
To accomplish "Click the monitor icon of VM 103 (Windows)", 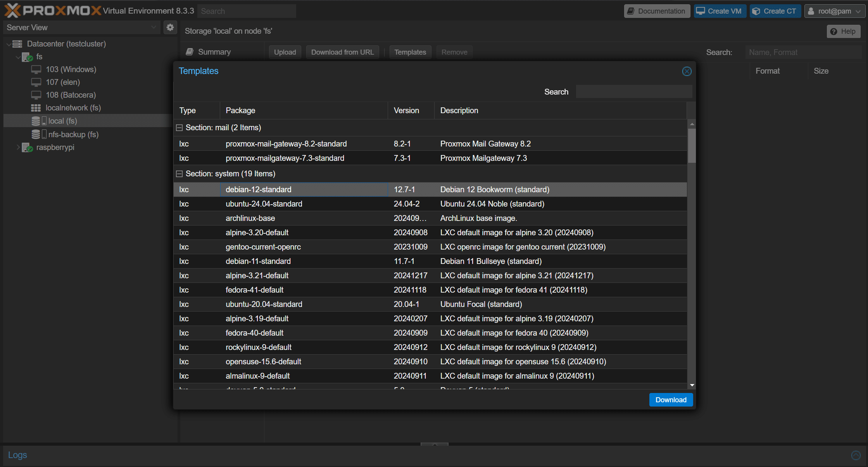I will (x=36, y=70).
